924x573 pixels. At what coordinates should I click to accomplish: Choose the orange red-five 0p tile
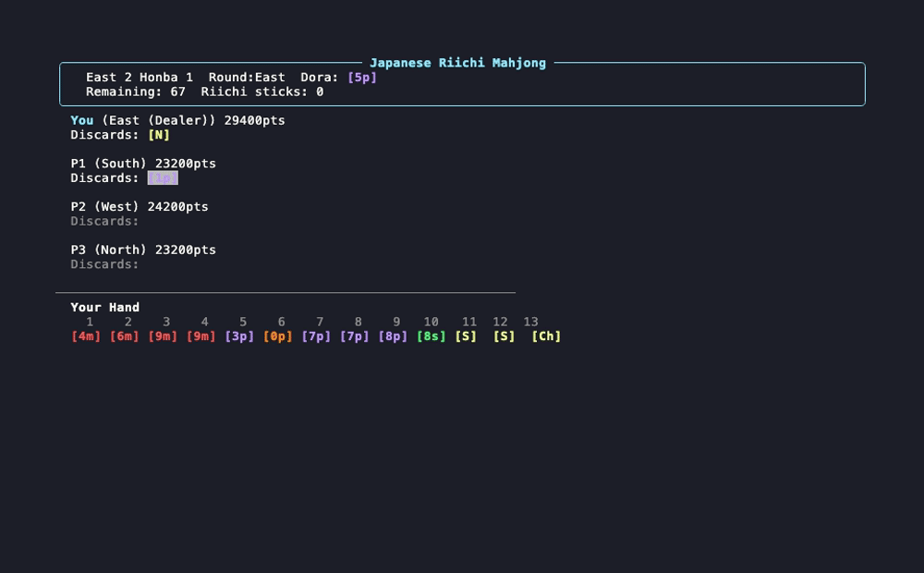click(x=277, y=336)
